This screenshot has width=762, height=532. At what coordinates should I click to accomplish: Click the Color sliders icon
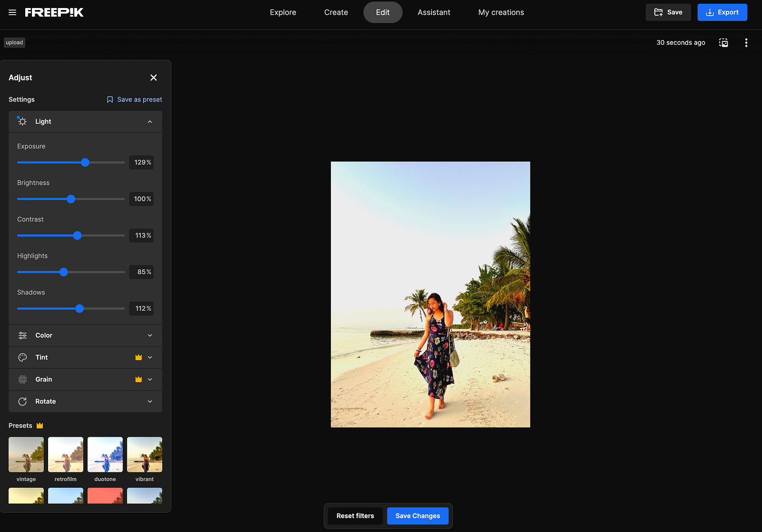coord(22,335)
